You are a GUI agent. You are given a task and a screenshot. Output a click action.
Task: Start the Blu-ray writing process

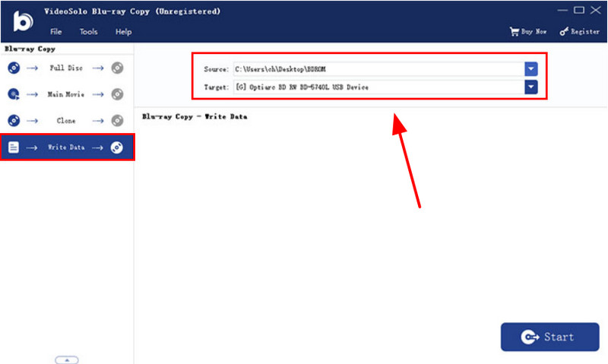[549, 337]
